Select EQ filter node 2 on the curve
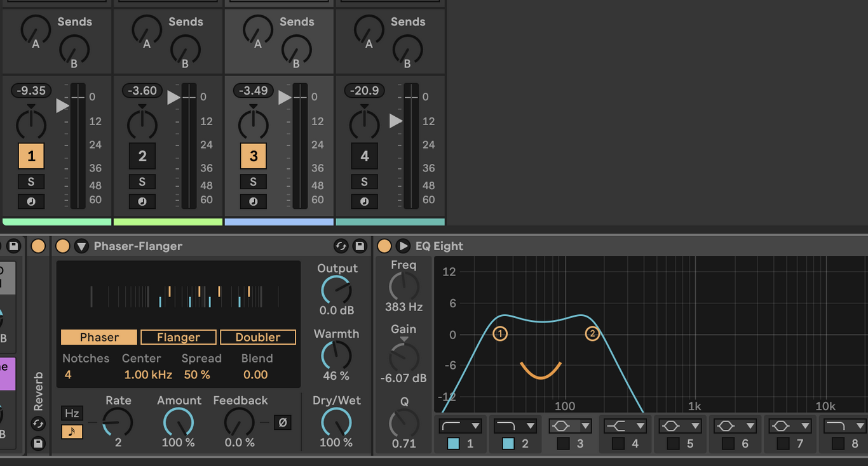Image resolution: width=868 pixels, height=466 pixels. (x=592, y=333)
